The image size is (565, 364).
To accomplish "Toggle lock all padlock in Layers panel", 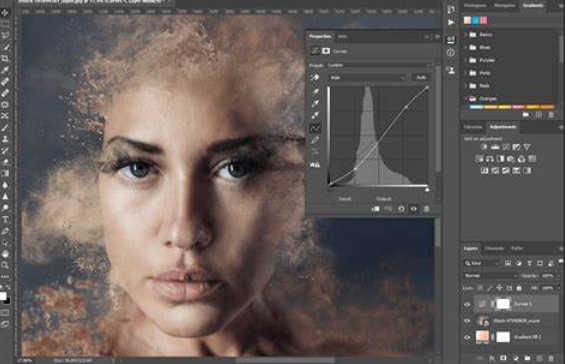I will pyautogui.click(x=519, y=288).
